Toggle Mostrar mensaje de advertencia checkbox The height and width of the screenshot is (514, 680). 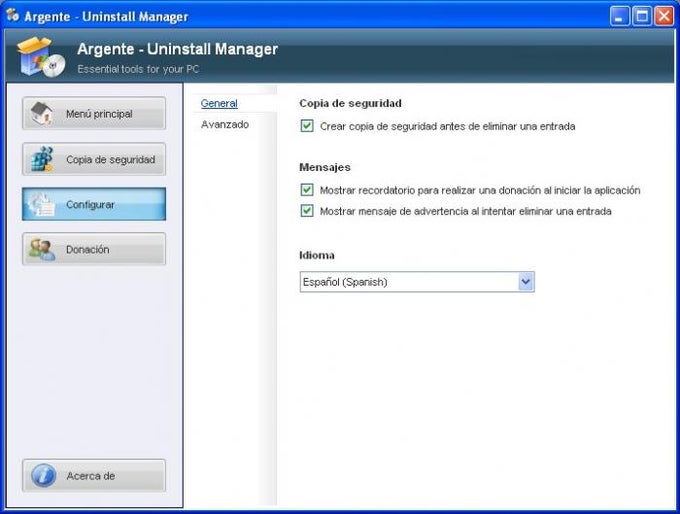pos(307,211)
